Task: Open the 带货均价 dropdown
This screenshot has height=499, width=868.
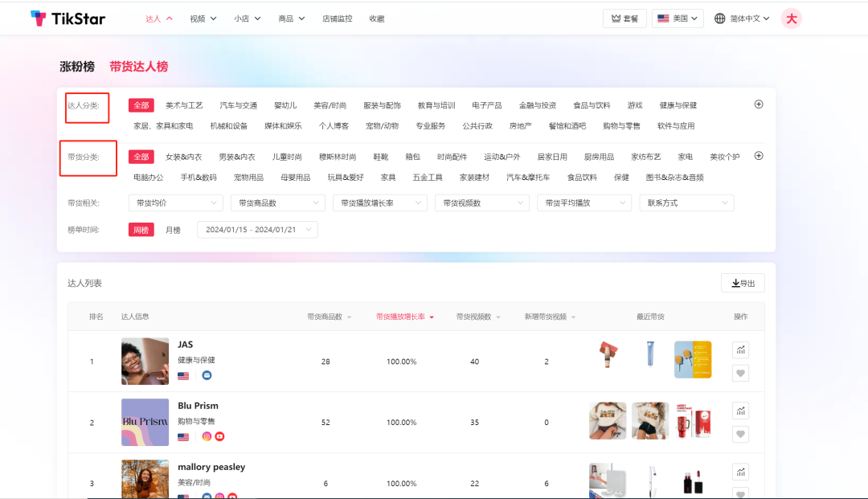Action: pyautogui.click(x=175, y=202)
